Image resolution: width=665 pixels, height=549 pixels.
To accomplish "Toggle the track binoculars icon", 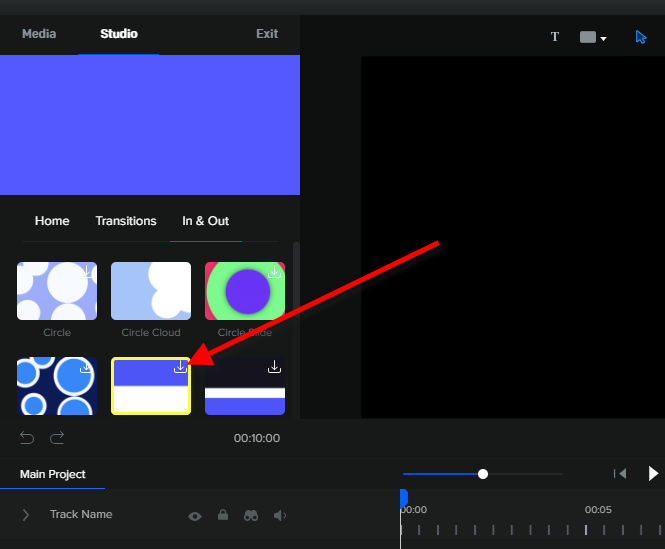I will (x=251, y=515).
